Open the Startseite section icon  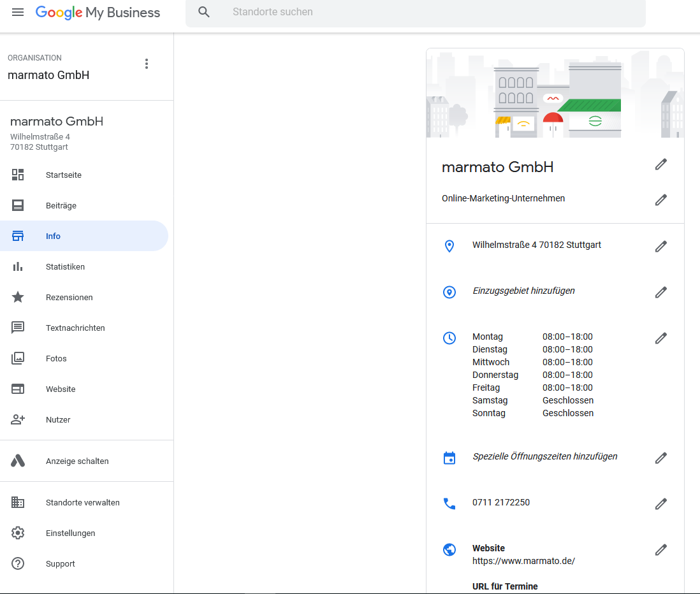pos(17,175)
